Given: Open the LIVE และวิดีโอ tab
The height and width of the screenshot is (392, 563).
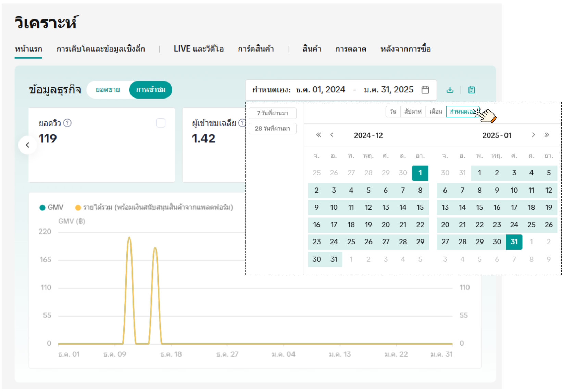Looking at the screenshot, I should click(199, 49).
